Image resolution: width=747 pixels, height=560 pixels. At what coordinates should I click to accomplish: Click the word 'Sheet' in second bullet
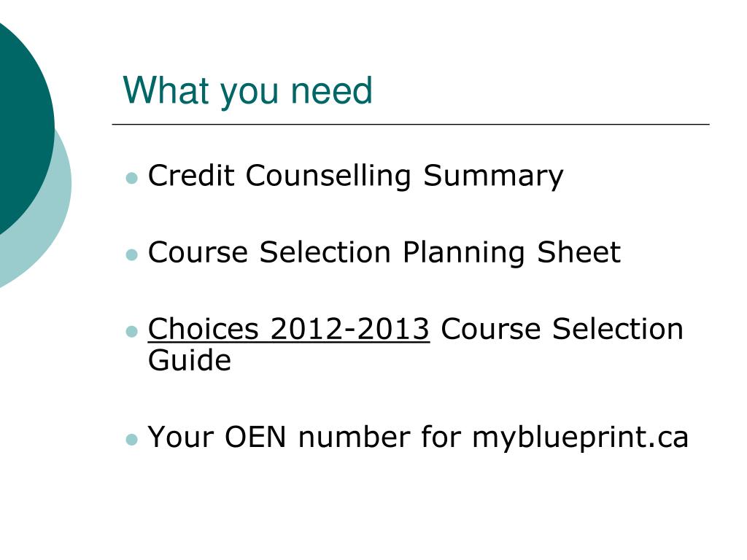click(x=578, y=252)
